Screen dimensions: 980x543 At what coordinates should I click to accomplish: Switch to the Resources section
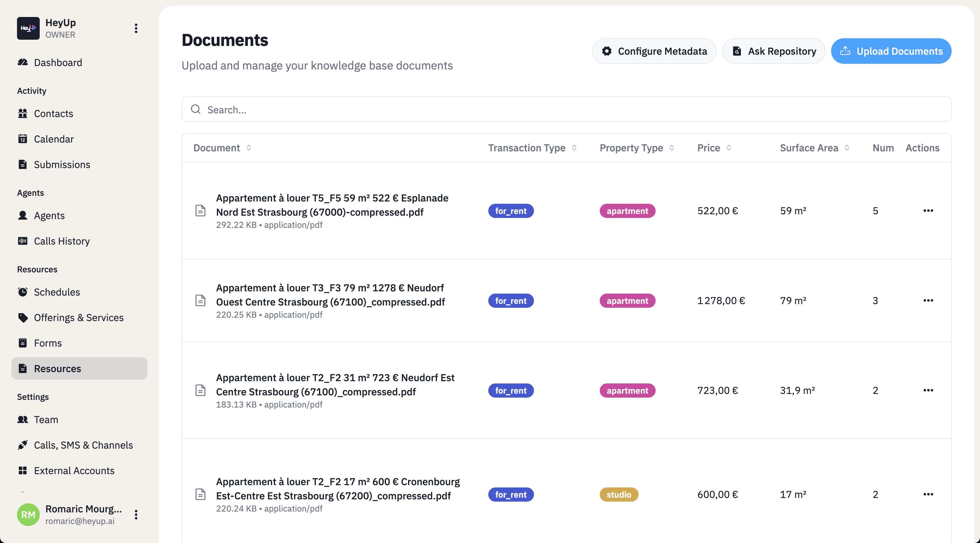click(x=57, y=368)
